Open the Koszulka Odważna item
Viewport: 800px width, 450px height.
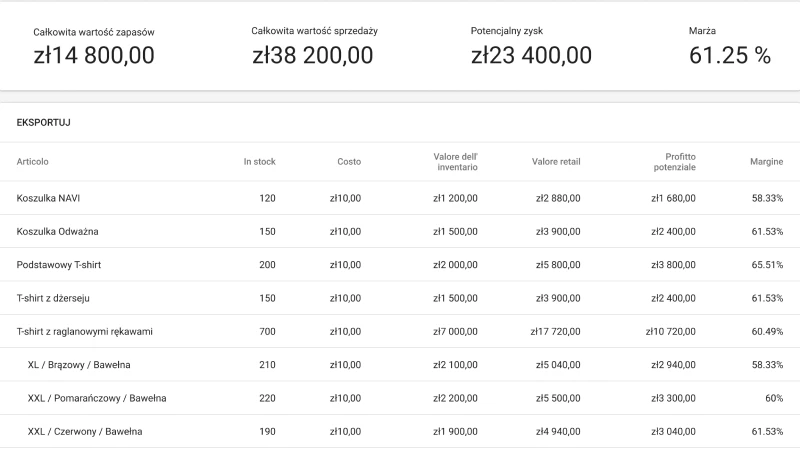point(57,231)
